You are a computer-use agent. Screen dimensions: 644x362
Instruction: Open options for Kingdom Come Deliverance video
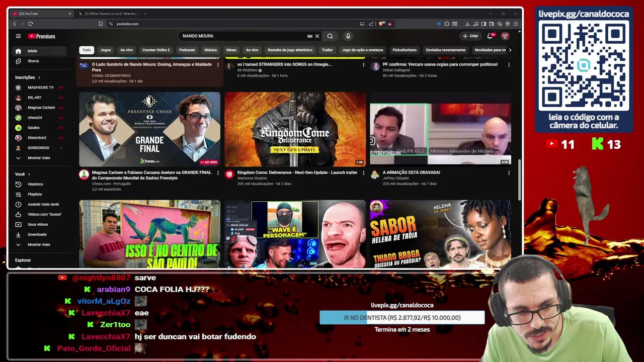pyautogui.click(x=363, y=173)
